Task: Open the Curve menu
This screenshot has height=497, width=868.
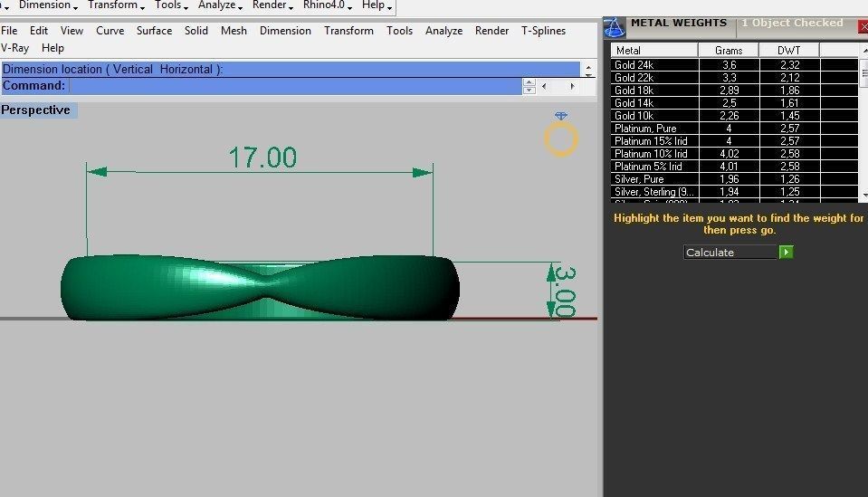Action: 110,31
